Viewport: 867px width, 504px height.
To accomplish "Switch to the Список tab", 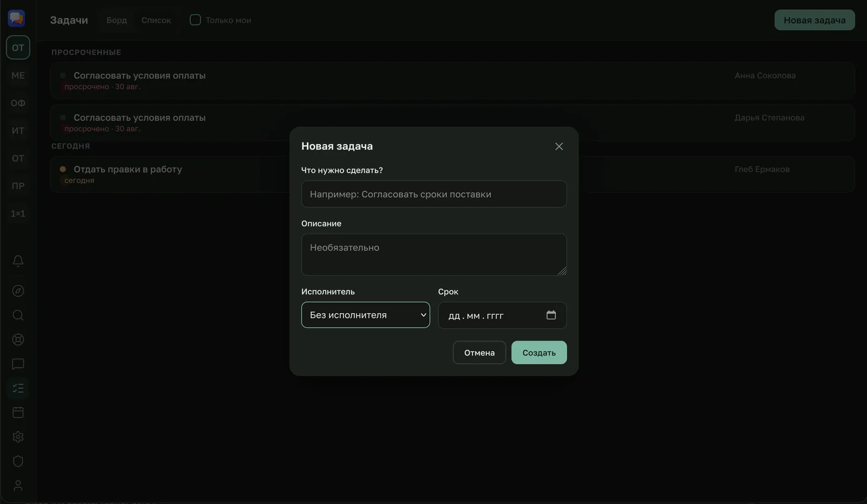I will point(156,20).
